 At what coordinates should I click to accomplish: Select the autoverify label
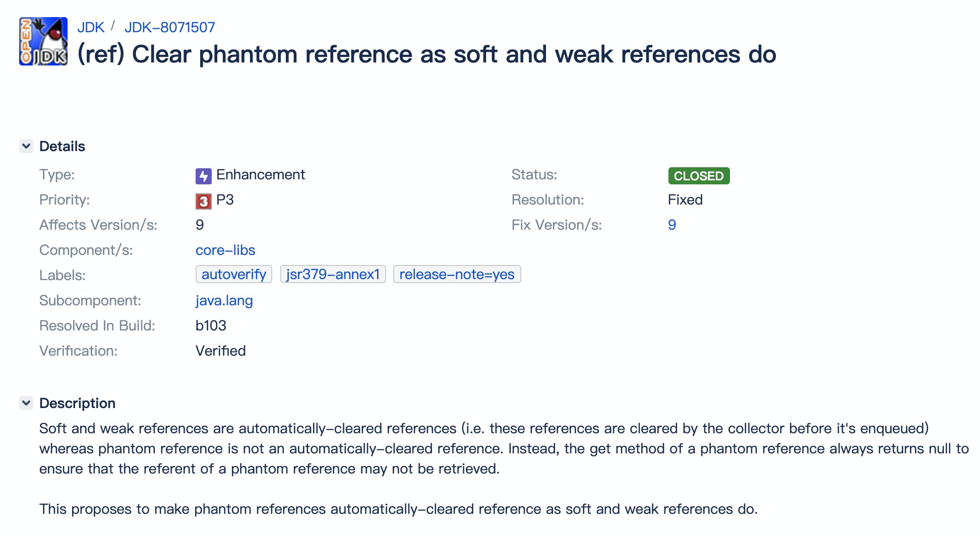[234, 275]
